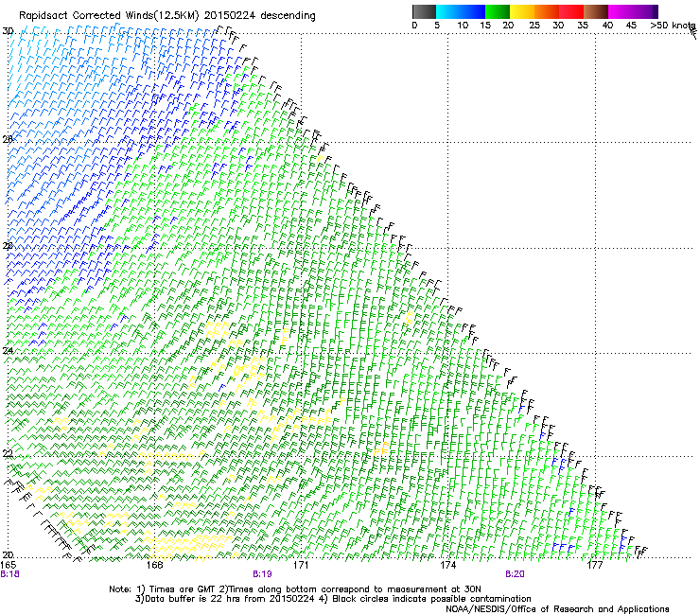Image resolution: width=700 pixels, height=615 pixels.
Task: Click the purple '8:19' time label
Action: [262, 574]
